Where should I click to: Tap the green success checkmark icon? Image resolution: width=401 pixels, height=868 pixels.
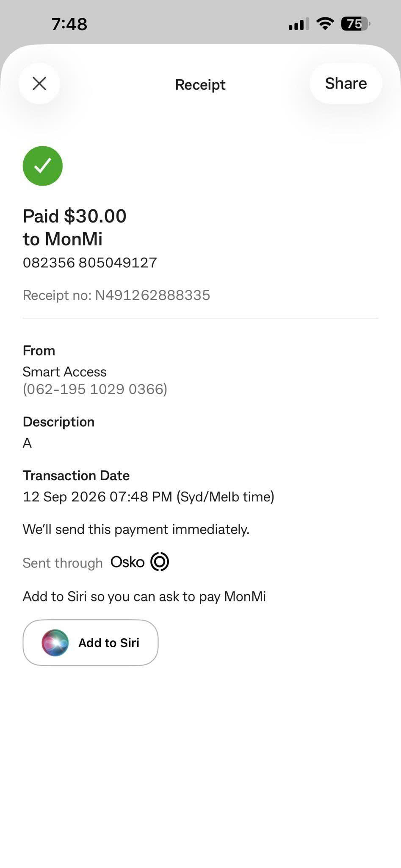tap(43, 166)
